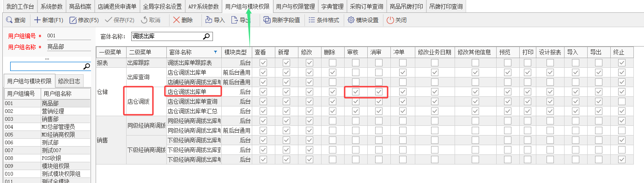Switch to 全局字段名设置 tab
Screen dimensions: 644x183
pos(162,6)
